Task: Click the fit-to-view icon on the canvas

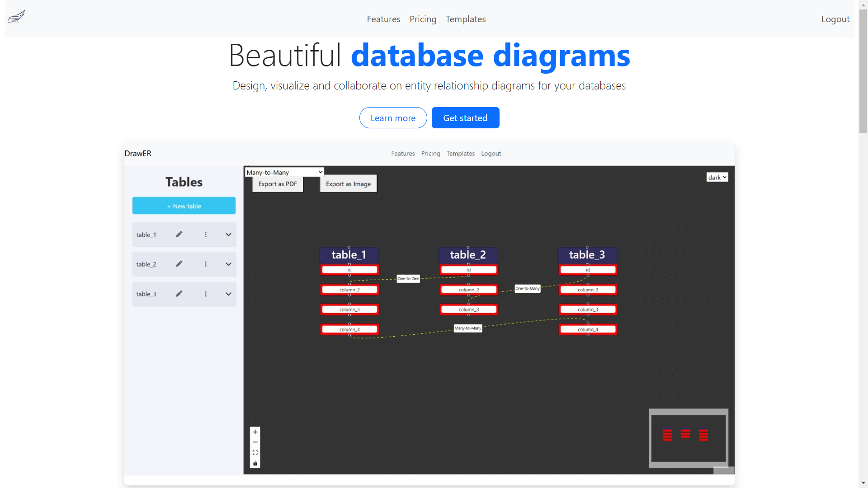Action: click(255, 453)
